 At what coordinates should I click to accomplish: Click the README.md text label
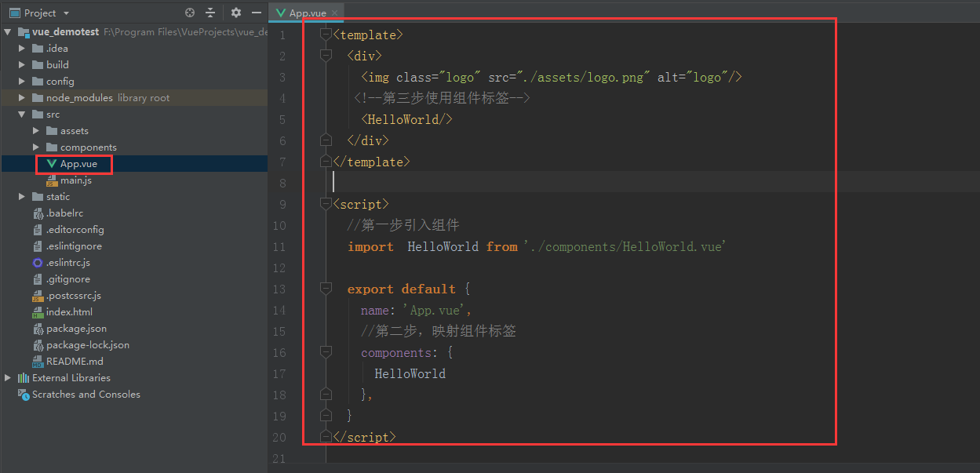click(x=75, y=362)
